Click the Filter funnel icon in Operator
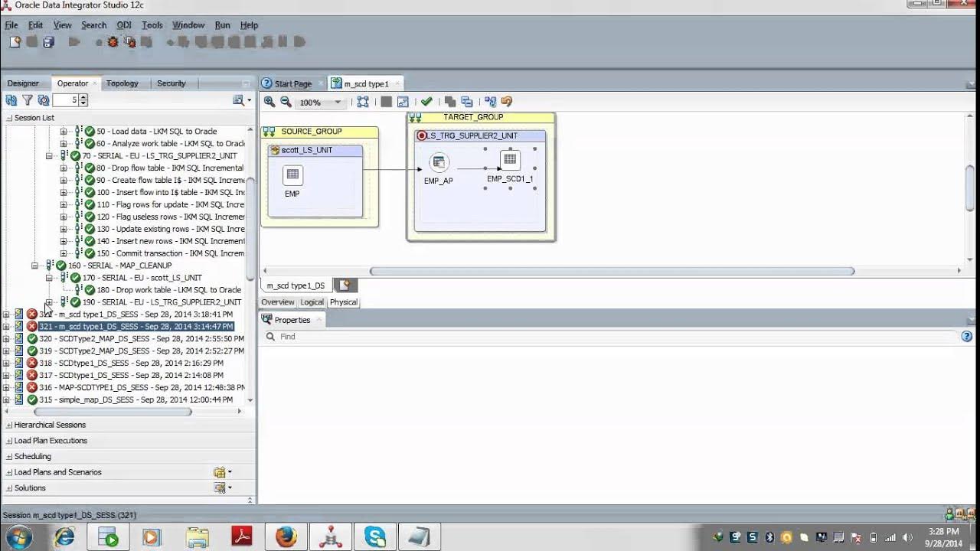The width and height of the screenshot is (980, 551). (28, 100)
